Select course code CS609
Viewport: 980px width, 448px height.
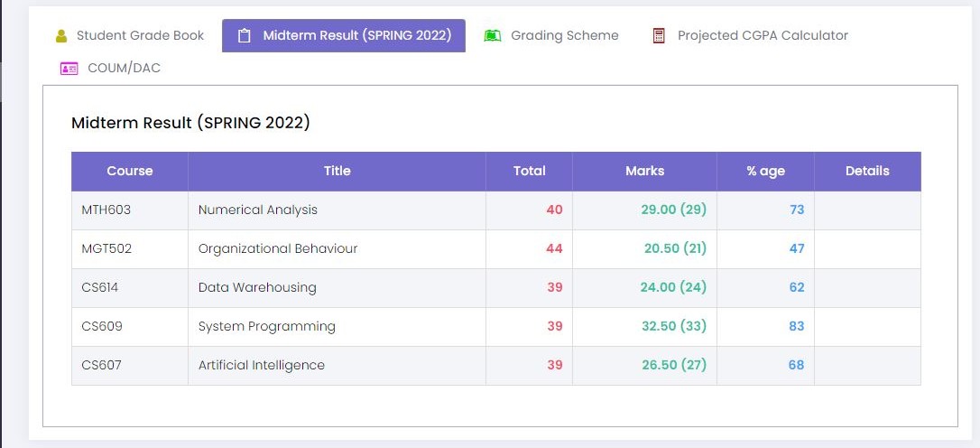point(102,327)
